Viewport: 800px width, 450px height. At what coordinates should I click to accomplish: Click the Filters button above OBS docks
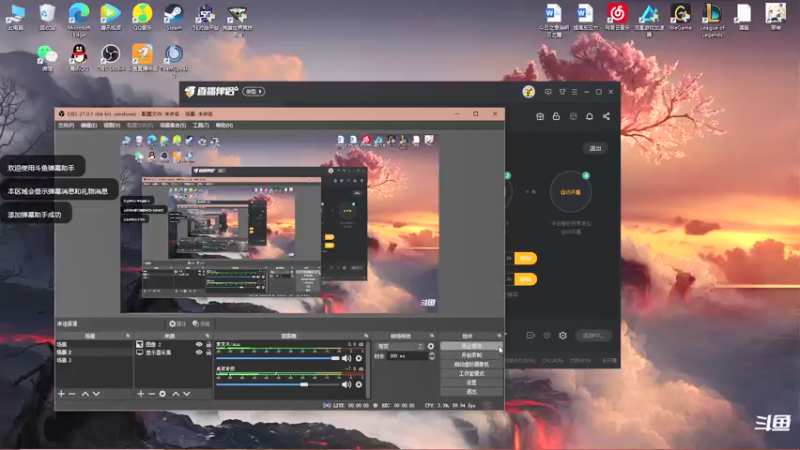[x=202, y=323]
